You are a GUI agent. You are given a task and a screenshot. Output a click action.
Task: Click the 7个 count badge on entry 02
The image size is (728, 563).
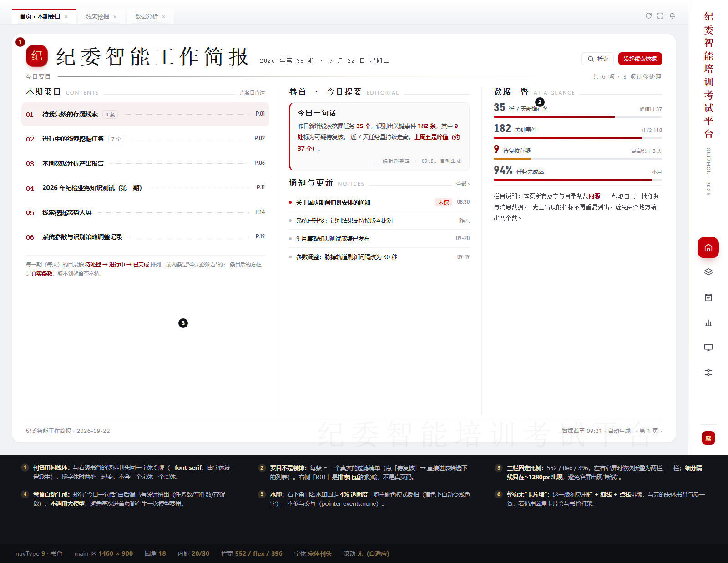pos(116,139)
